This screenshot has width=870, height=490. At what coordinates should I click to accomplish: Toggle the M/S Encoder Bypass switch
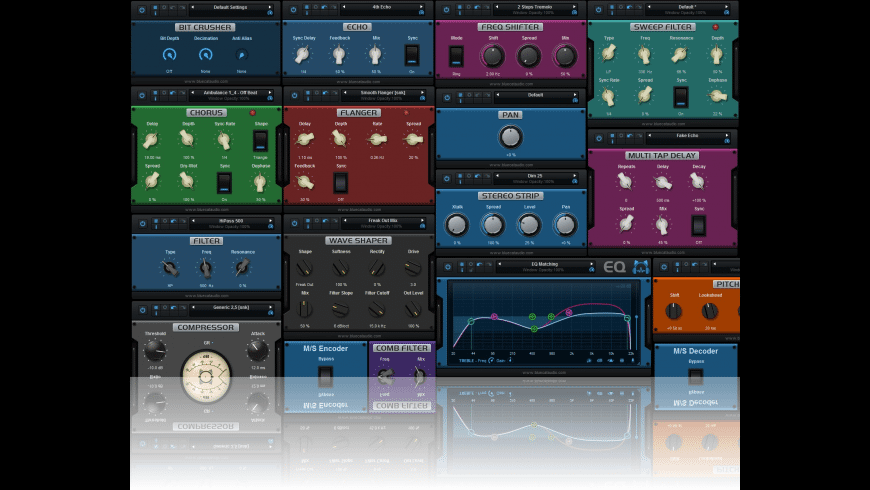(326, 377)
